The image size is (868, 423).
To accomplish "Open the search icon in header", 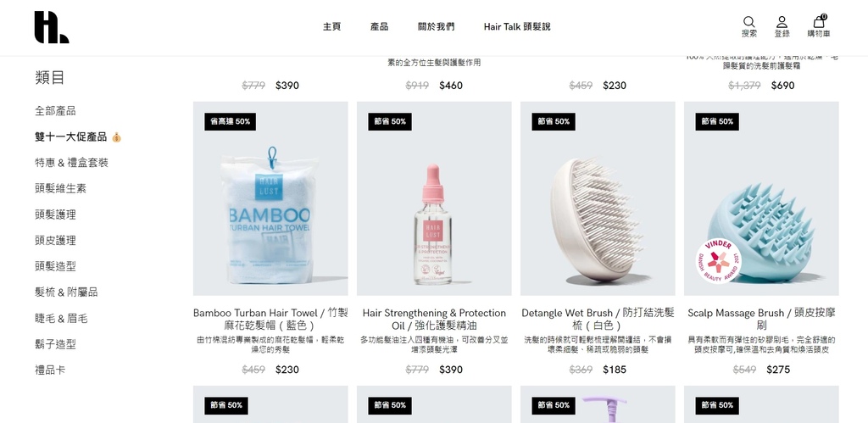I will (749, 22).
